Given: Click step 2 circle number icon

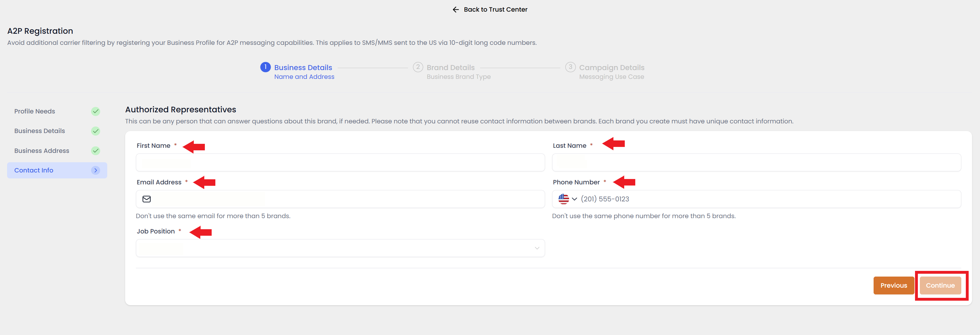Looking at the screenshot, I should 418,67.
